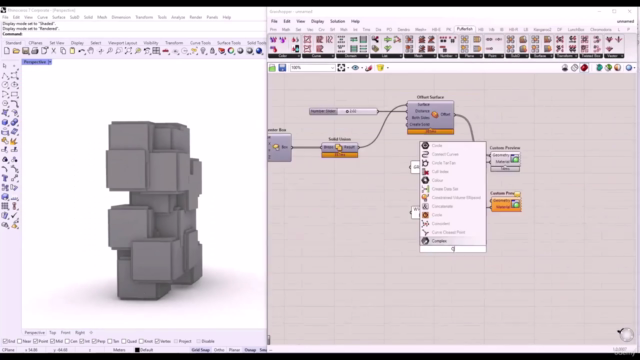Toggle the Int osnap checkbox
Screen dimensions: 640x360
click(82, 341)
